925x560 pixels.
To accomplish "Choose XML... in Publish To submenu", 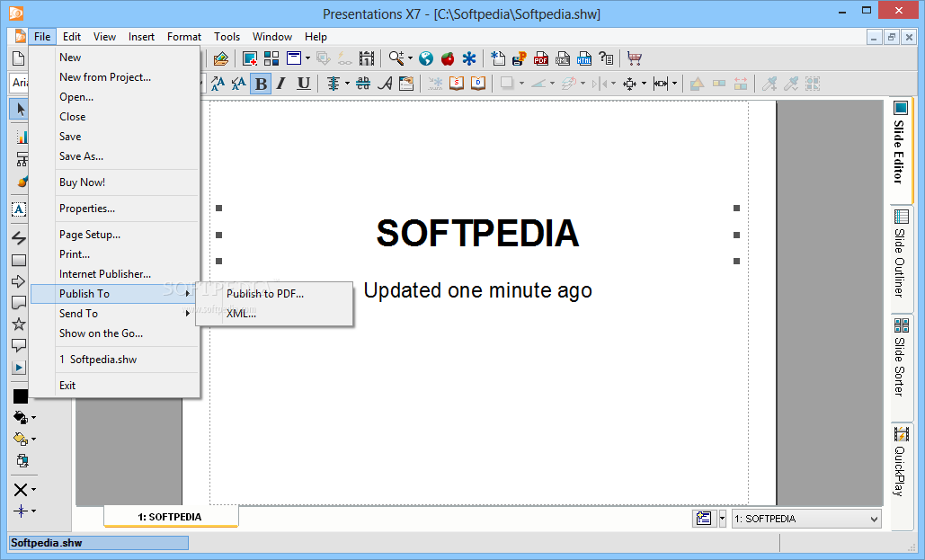I will 241,314.
